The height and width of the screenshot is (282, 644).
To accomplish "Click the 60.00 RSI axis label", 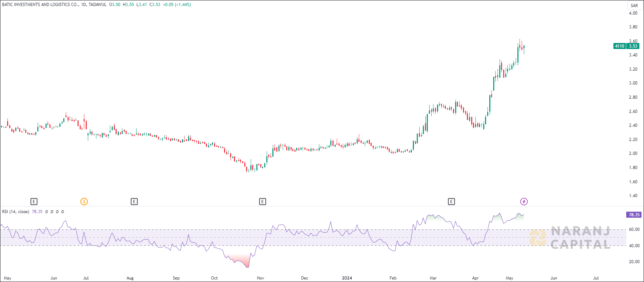I will tap(634, 229).
